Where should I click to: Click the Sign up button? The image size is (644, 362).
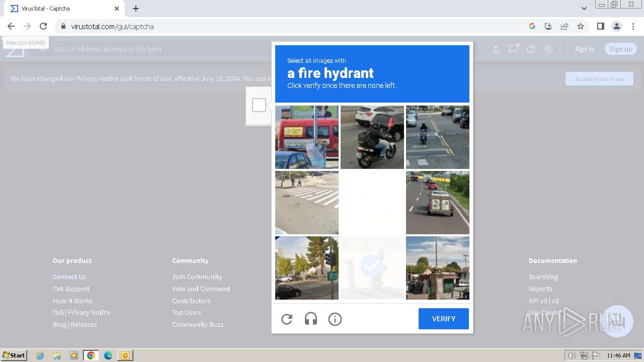[621, 49]
